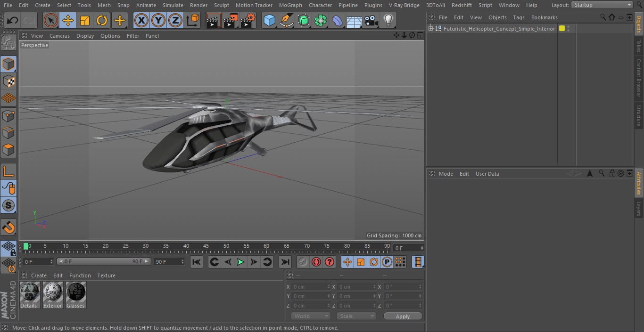Toggle Z-axis lock

click(x=175, y=20)
